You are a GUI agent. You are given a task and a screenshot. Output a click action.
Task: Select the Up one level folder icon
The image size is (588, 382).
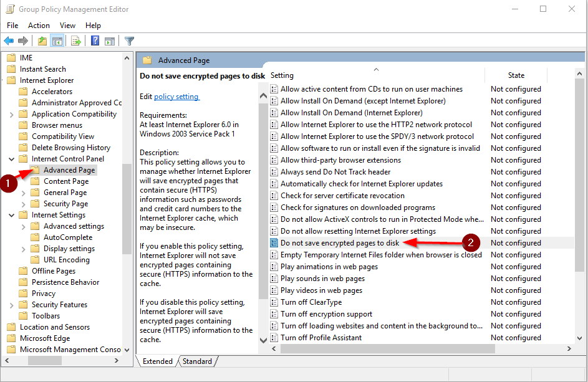click(42, 41)
